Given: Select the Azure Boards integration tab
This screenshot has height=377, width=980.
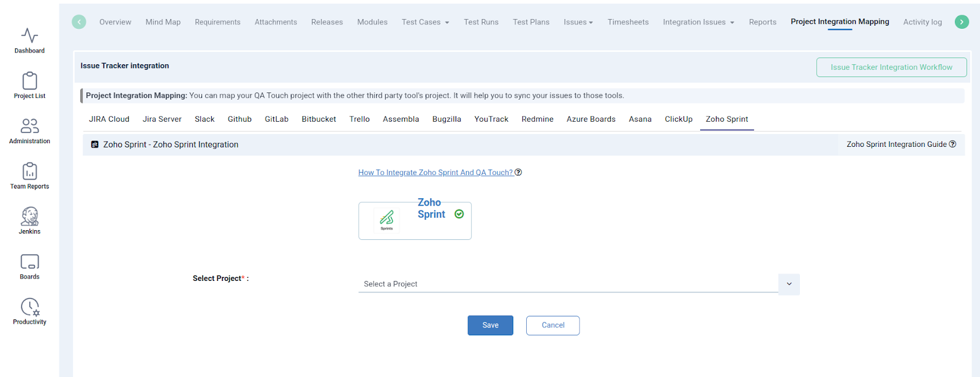Looking at the screenshot, I should [x=591, y=119].
